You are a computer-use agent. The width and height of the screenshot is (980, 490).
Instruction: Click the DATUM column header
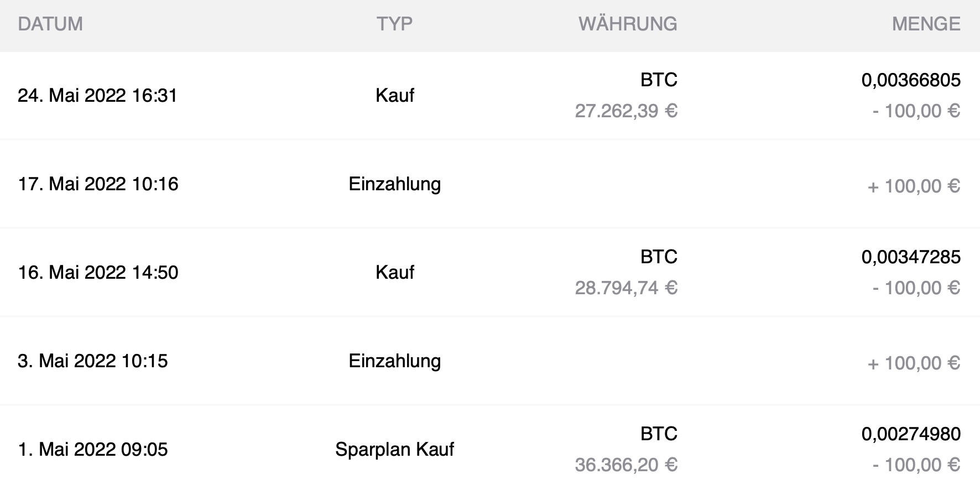[50, 24]
